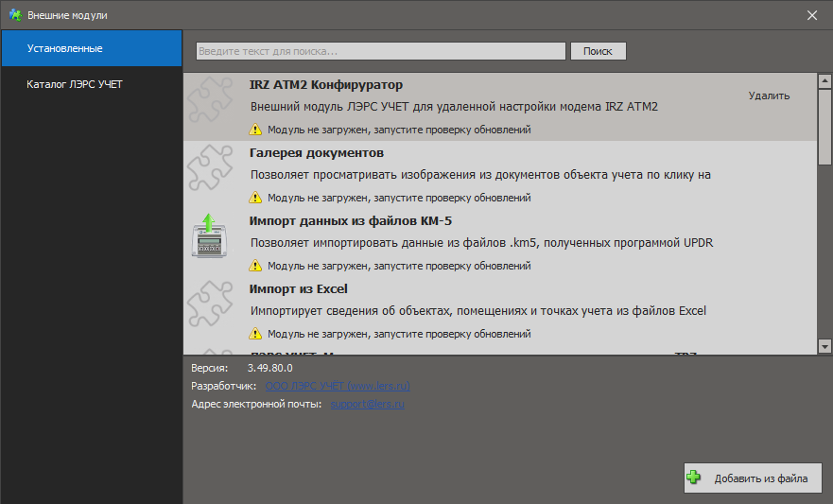Click the warning icon under Импорт данных KM-5
Screen dimensions: 833x504
point(255,266)
